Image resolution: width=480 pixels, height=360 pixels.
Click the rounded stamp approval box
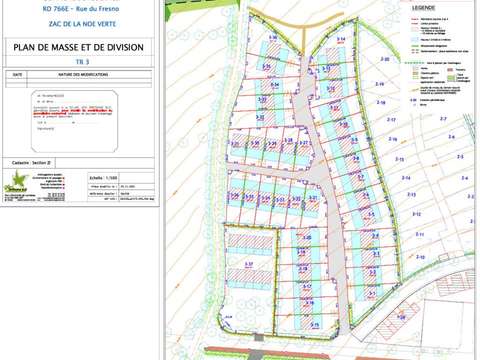(75, 121)
